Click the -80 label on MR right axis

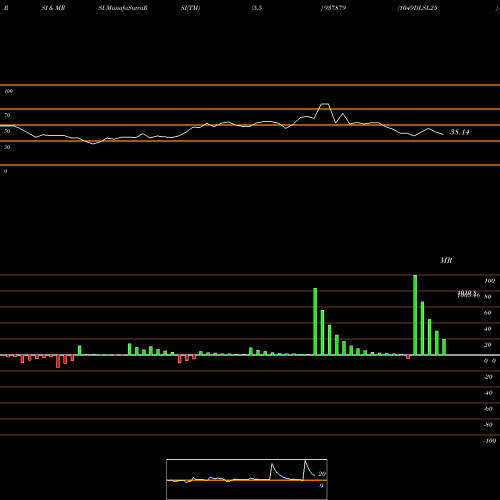[x=488, y=425]
